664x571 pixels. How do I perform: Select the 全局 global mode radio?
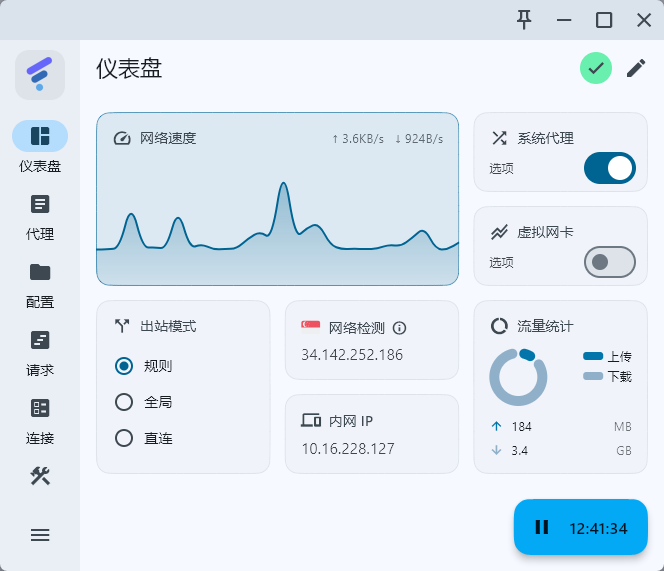[x=124, y=402]
